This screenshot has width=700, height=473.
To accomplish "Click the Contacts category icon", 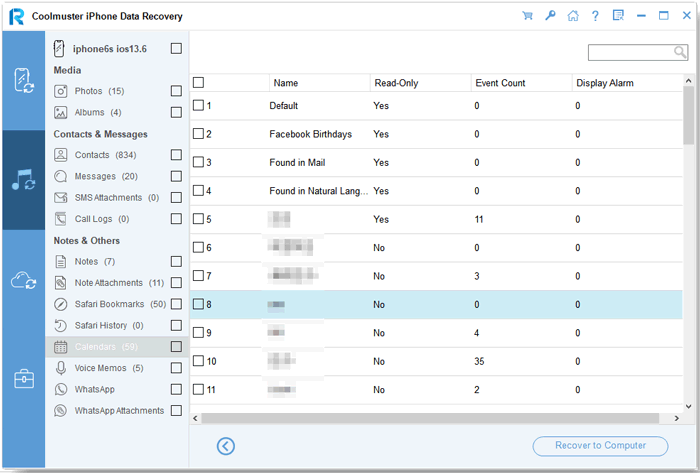I will pos(60,155).
